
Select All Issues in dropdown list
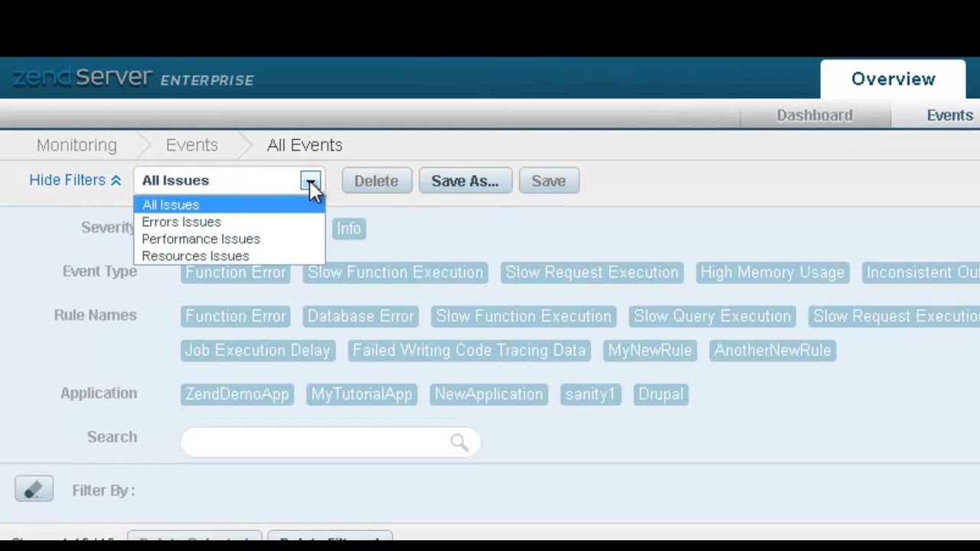coord(230,204)
